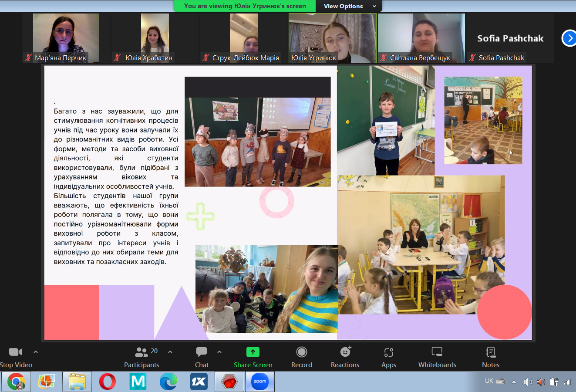Expand the video options arrow beside Stop Video
This screenshot has width=576, height=392.
coord(36,351)
